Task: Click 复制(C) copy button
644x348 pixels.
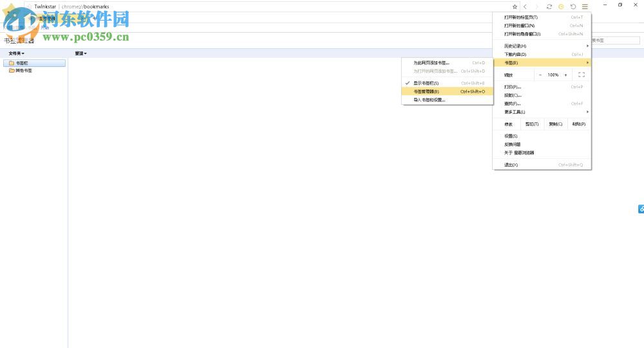Action: [x=555, y=124]
